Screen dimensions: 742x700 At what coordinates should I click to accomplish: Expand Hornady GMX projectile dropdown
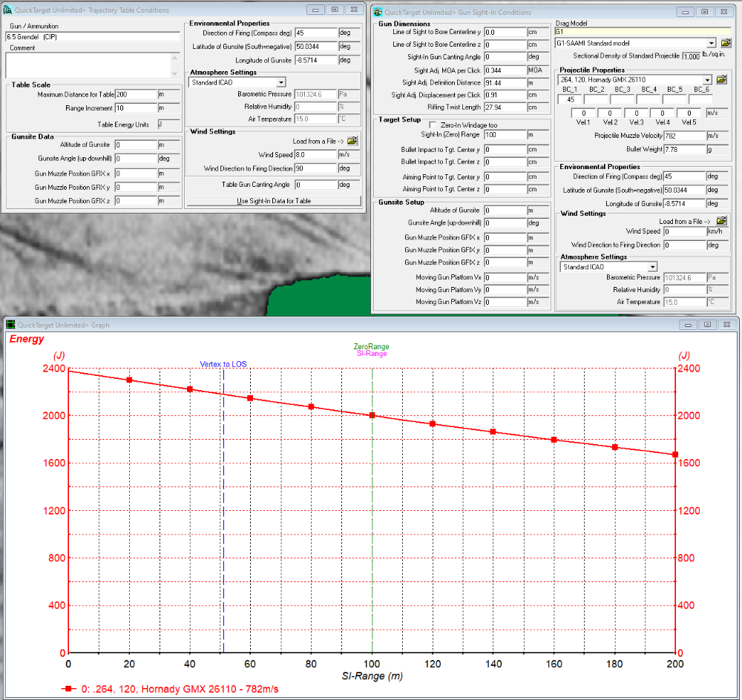point(707,80)
